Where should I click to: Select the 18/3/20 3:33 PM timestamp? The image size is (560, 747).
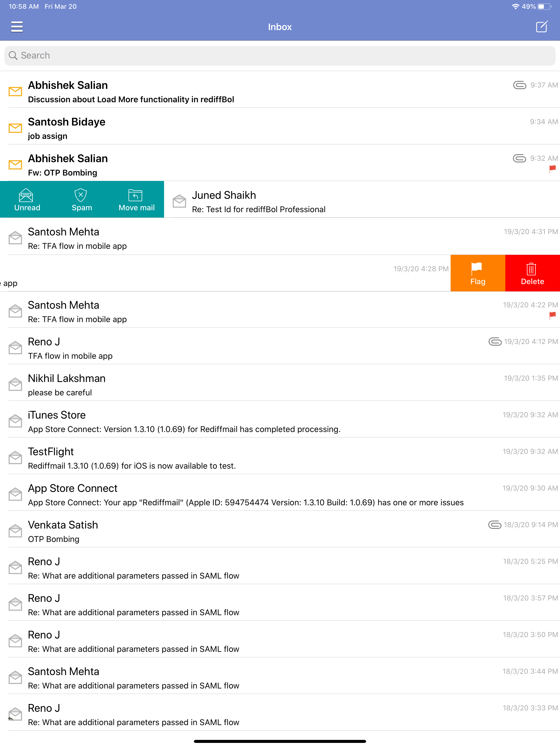pos(530,708)
